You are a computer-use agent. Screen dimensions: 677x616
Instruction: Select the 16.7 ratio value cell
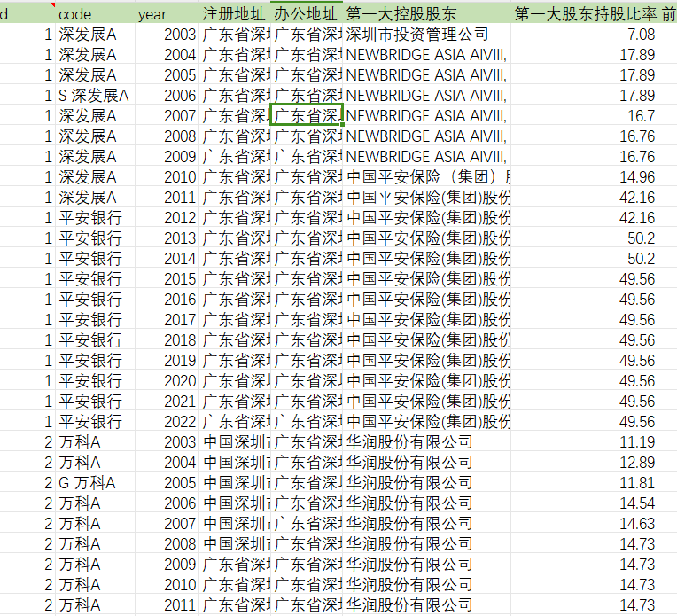coord(585,116)
